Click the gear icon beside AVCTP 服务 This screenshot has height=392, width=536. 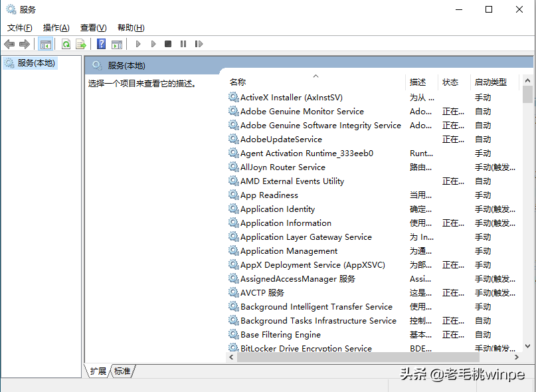tap(234, 293)
